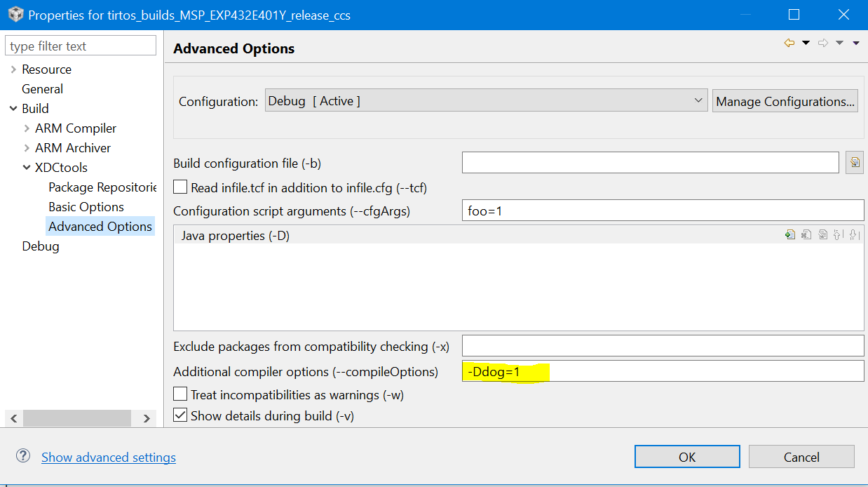The width and height of the screenshot is (868, 487).
Task: Open the help question mark icon
Action: 23,456
